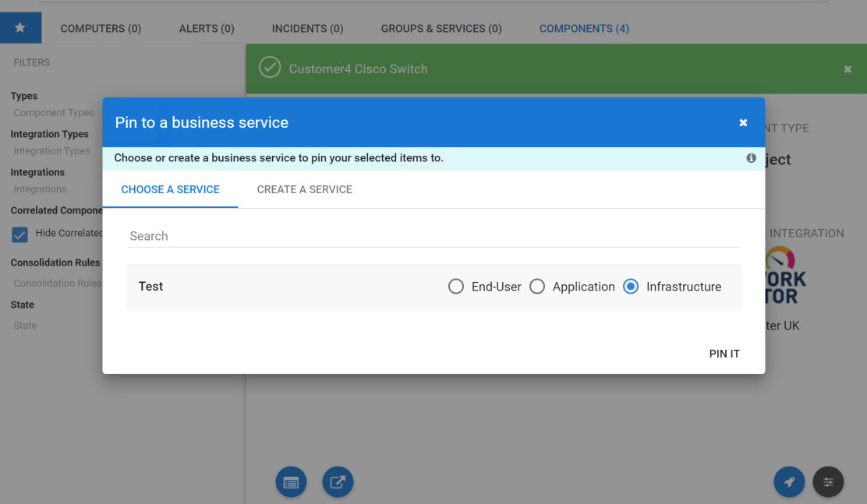Click the checkmark icon beside Customer4 Cisco Switch

(x=270, y=69)
